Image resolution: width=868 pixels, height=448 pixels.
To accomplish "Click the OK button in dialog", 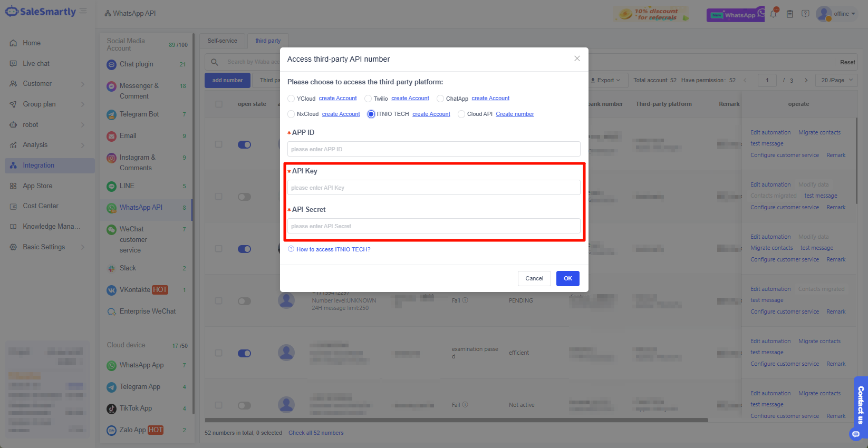I will pyautogui.click(x=567, y=278).
